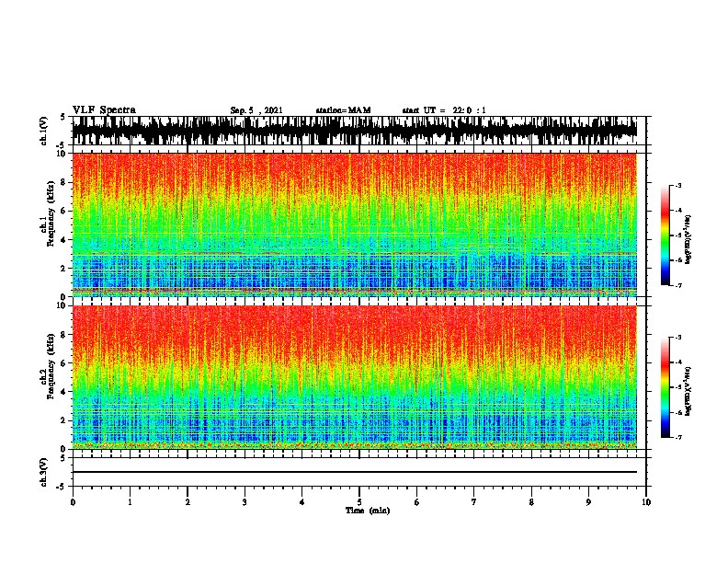Viewport: 728px width, 563px height.
Task: Click the '-7' value on ch.1 colorbar
Action: [678, 285]
